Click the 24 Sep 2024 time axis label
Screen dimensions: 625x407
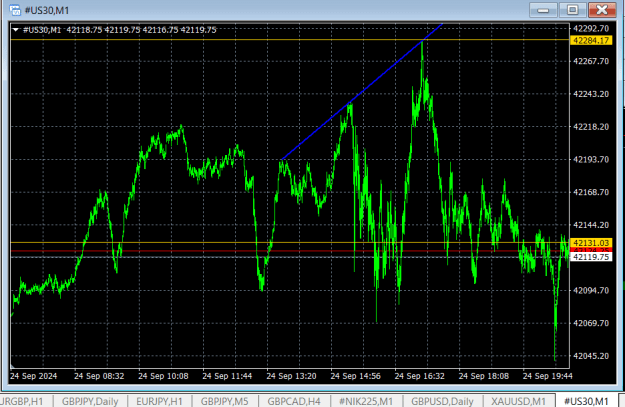tap(34, 376)
